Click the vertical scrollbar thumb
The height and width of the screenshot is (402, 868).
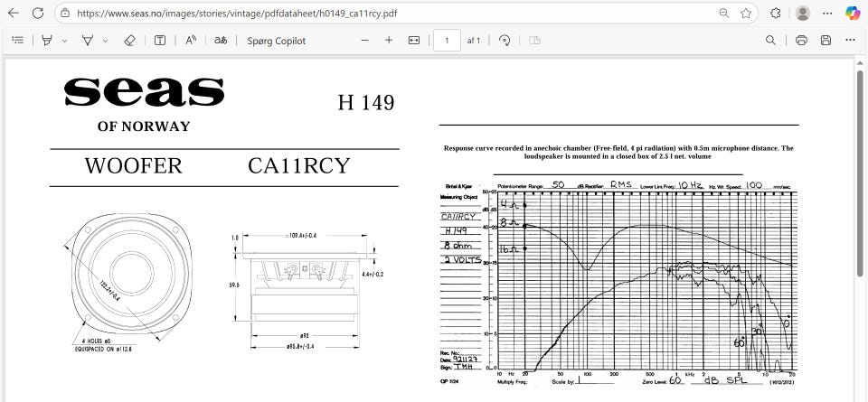(860, 173)
